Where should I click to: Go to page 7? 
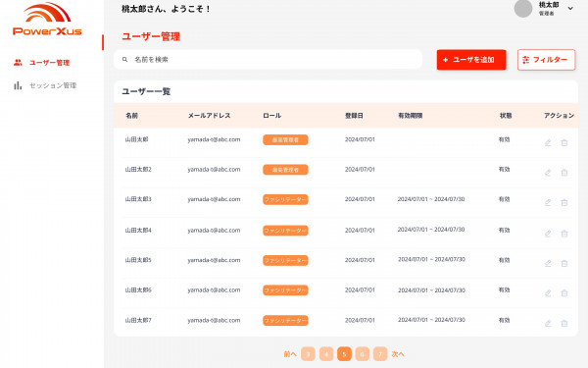380,354
